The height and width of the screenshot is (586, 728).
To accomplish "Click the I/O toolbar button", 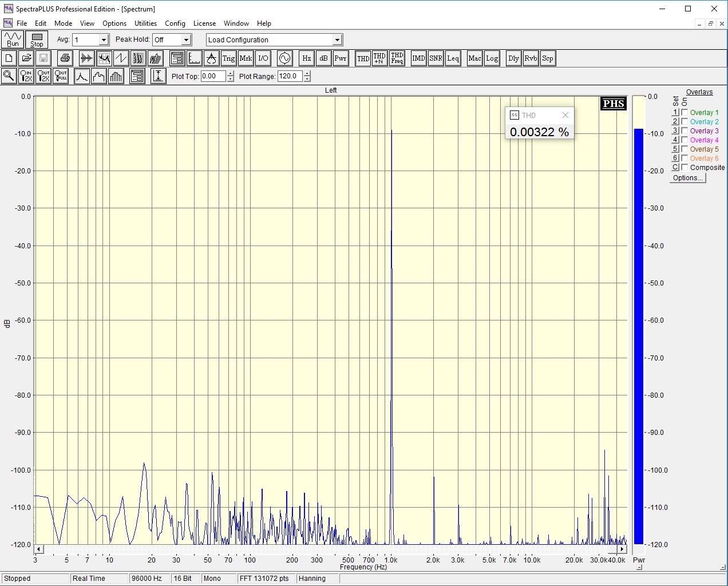I will coord(263,58).
